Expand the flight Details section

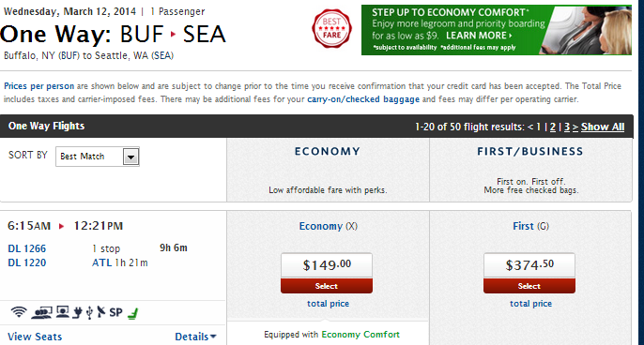click(x=195, y=337)
